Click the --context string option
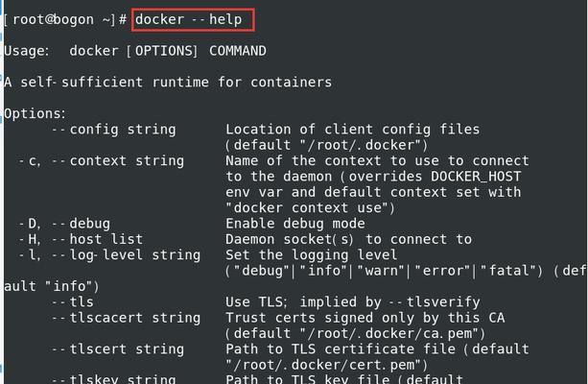The width and height of the screenshot is (588, 384). pos(117,161)
